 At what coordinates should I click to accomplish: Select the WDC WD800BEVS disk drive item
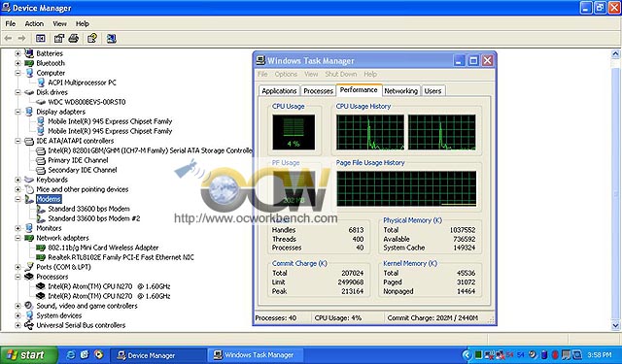(86, 102)
